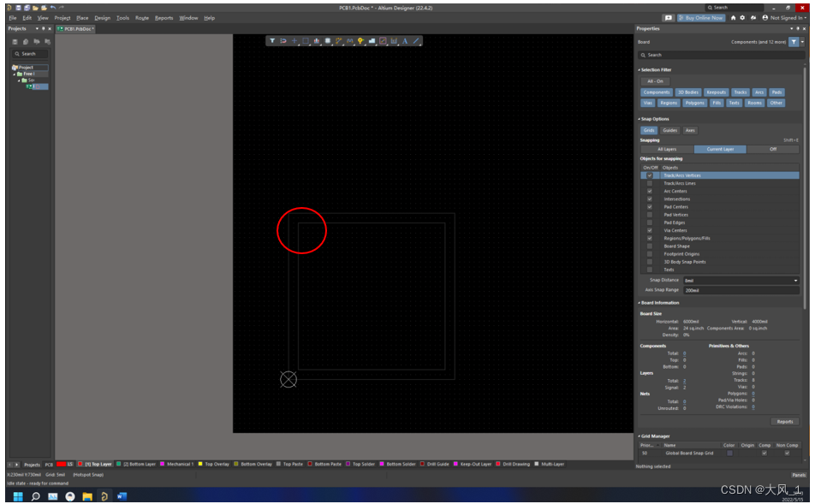The height and width of the screenshot is (504, 815).
Task: Click the Altium Designer icon on the taskbar
Action: (x=104, y=496)
